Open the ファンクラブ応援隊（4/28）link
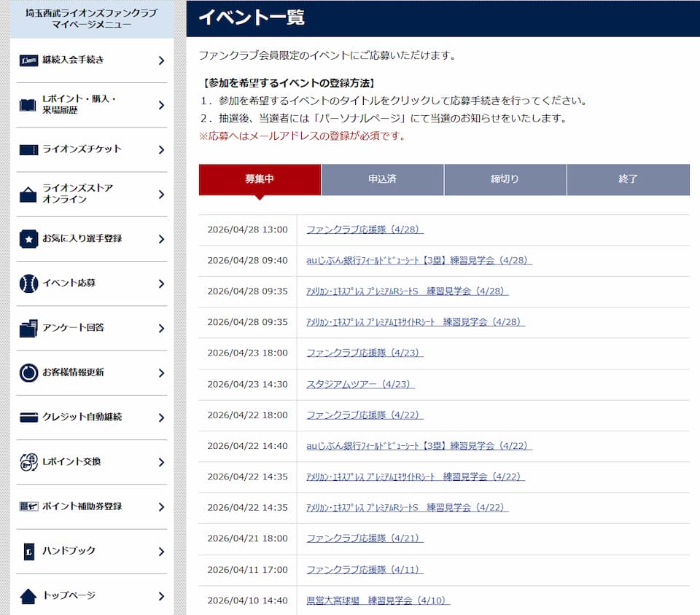The height and width of the screenshot is (615, 700). (365, 230)
